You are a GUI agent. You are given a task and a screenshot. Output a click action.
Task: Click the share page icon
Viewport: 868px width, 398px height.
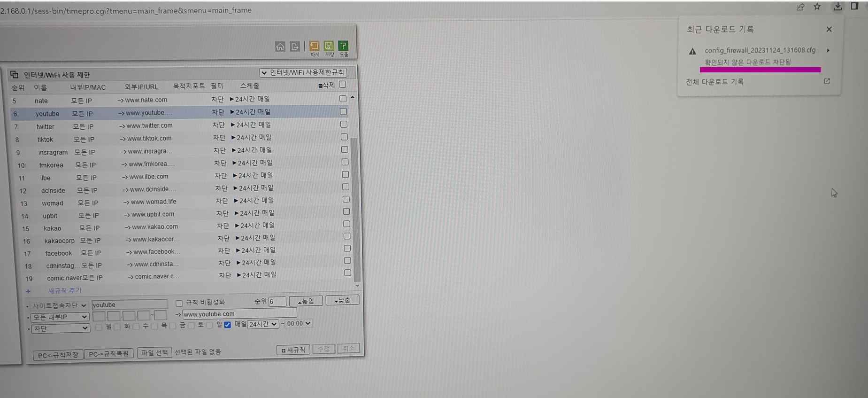pyautogui.click(x=800, y=7)
